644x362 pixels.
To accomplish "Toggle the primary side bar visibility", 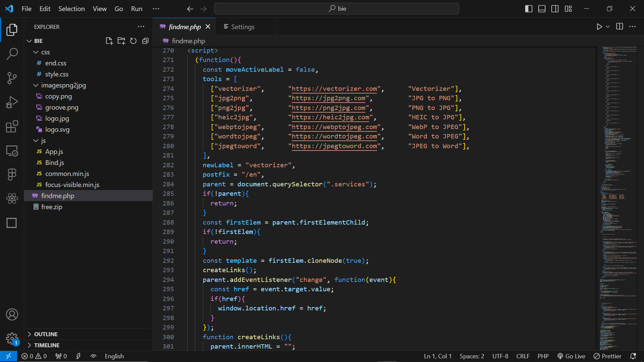I will (529, 9).
